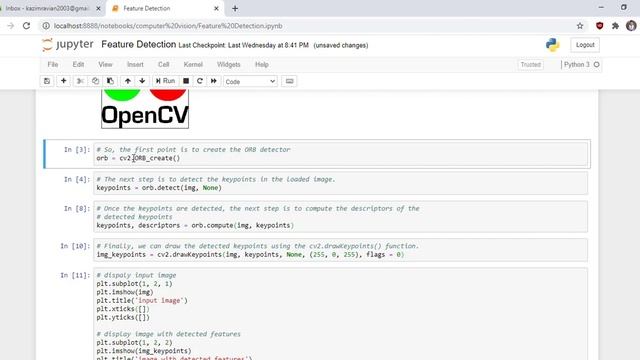Select the Feature Detection browser tab
Image resolution: width=640 pixels, height=360 pixels.
147,8
